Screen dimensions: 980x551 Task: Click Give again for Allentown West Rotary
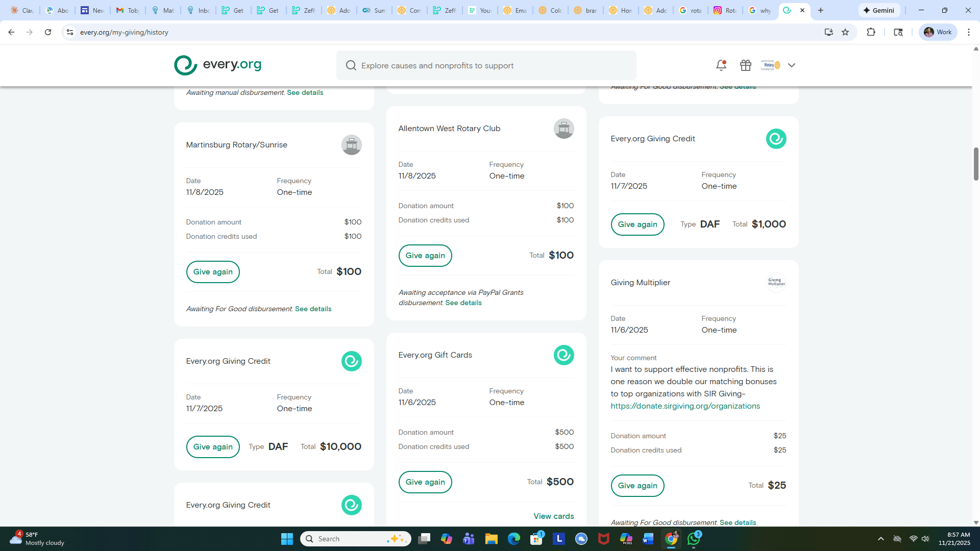425,256
